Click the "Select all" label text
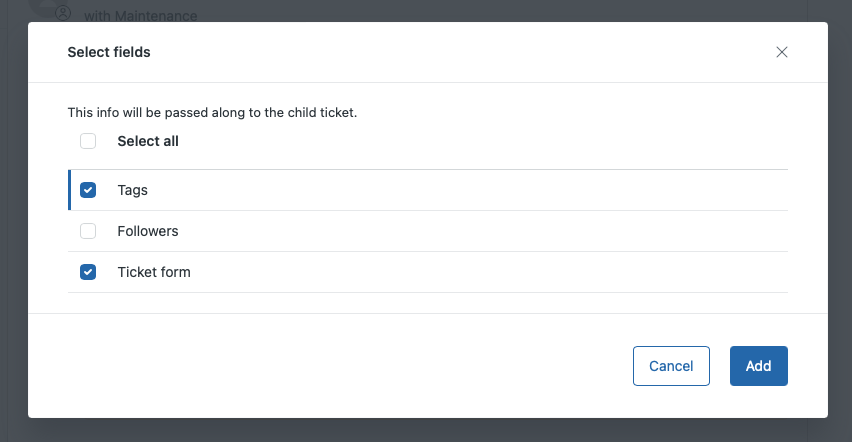This screenshot has height=442, width=852. pyautogui.click(x=148, y=141)
